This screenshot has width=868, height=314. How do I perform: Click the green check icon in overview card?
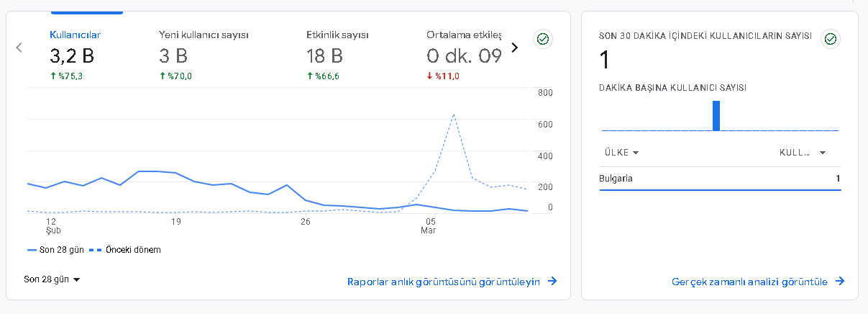coord(543,39)
